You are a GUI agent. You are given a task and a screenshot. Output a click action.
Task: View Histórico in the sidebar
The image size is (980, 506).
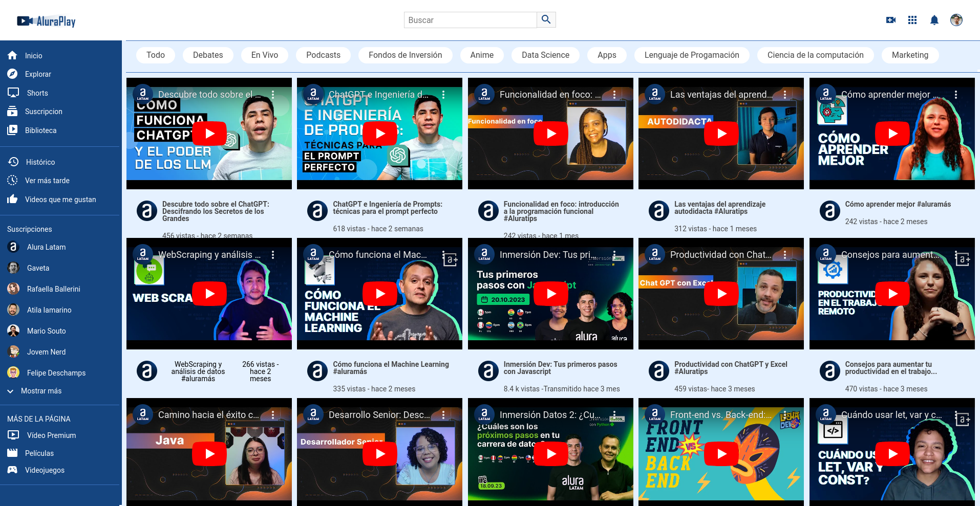coord(40,162)
